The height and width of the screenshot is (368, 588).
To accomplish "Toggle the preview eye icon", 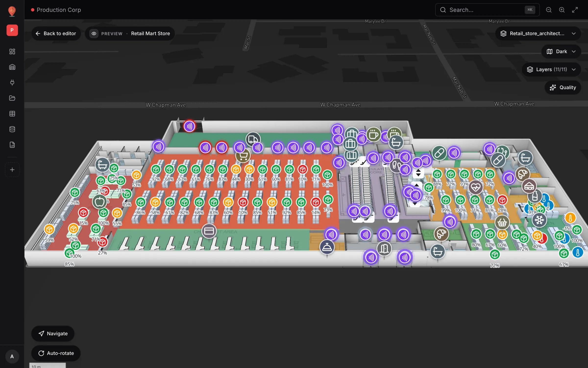I will click(94, 34).
